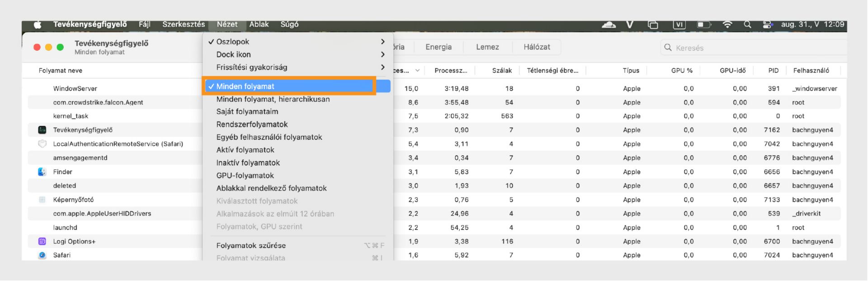
Task: Sort by GPU-idő column
Action: point(732,71)
